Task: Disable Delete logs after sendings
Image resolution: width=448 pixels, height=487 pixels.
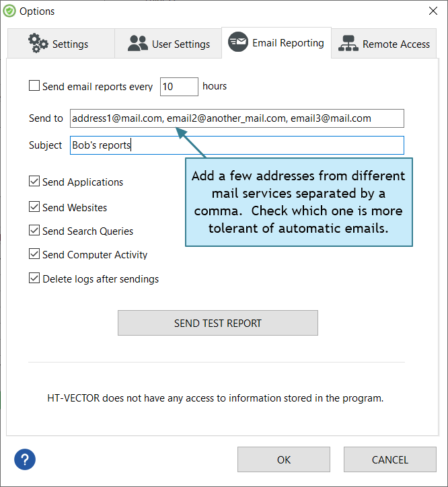Action: click(x=34, y=278)
